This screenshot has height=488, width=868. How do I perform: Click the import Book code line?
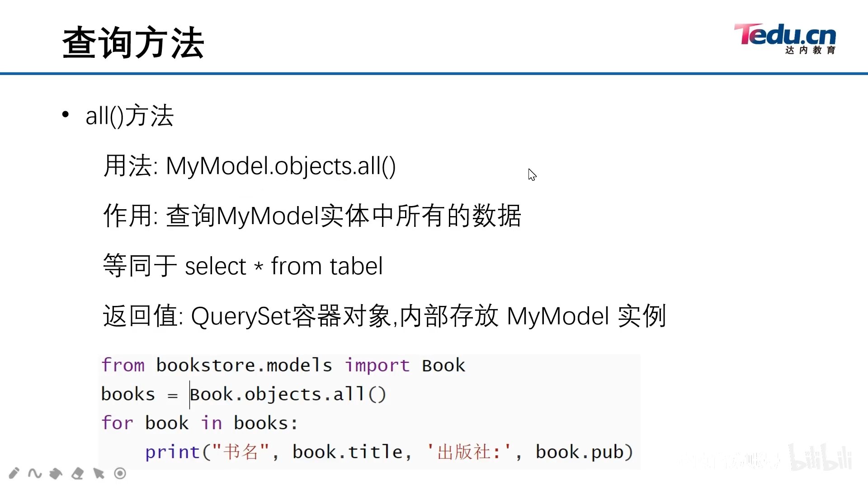pos(283,365)
